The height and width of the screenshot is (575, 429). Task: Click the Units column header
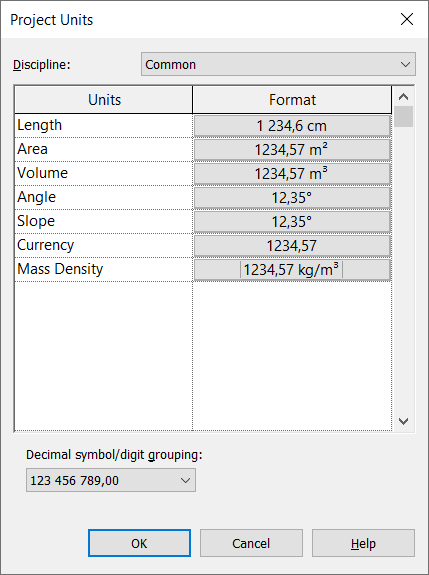coord(104,100)
